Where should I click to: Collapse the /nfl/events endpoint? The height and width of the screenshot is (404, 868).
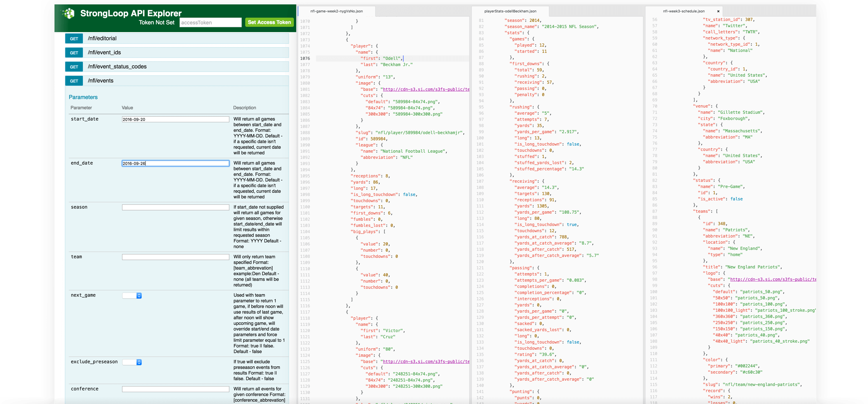100,81
